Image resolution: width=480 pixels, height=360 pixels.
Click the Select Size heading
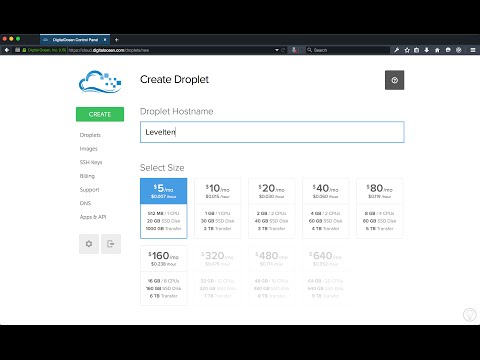(162, 167)
